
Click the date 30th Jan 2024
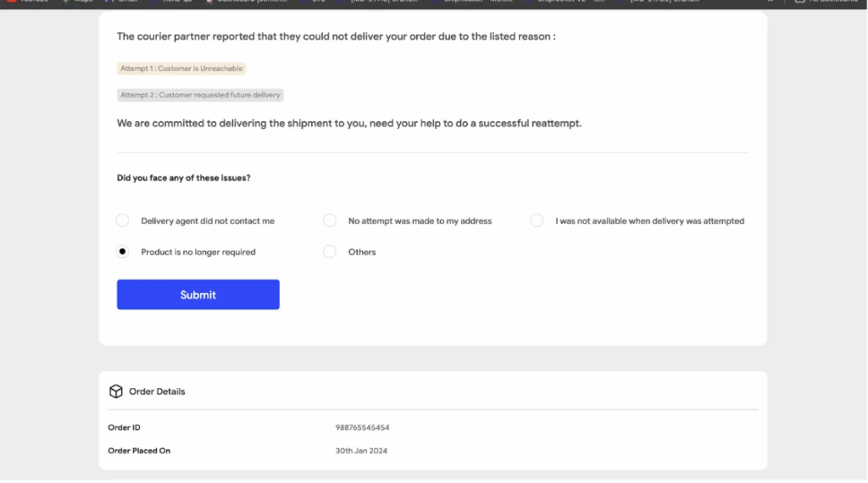[x=361, y=451]
